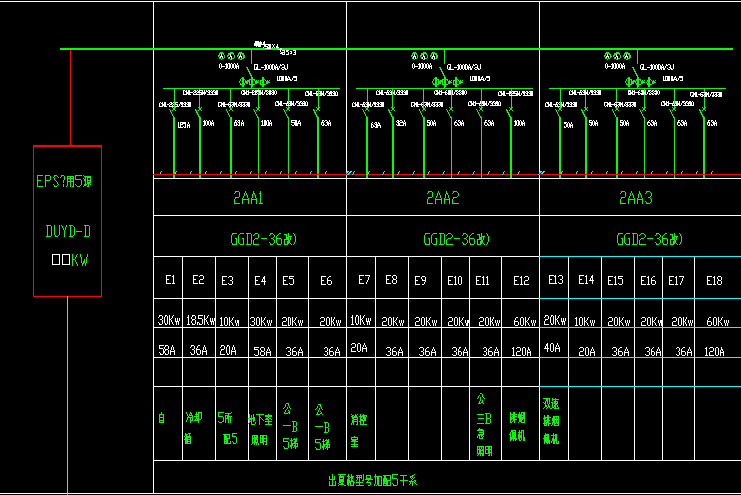Screen dimensions: 741x495
Task: Select the 60Kw value under E12
Action: coord(525,321)
